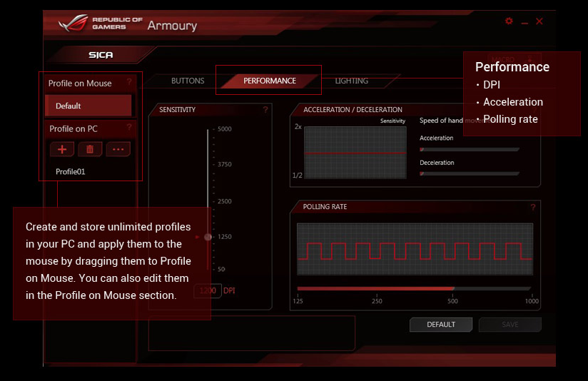The height and width of the screenshot is (381, 588).
Task: Click the Acceleration slider bar
Action: [469, 150]
